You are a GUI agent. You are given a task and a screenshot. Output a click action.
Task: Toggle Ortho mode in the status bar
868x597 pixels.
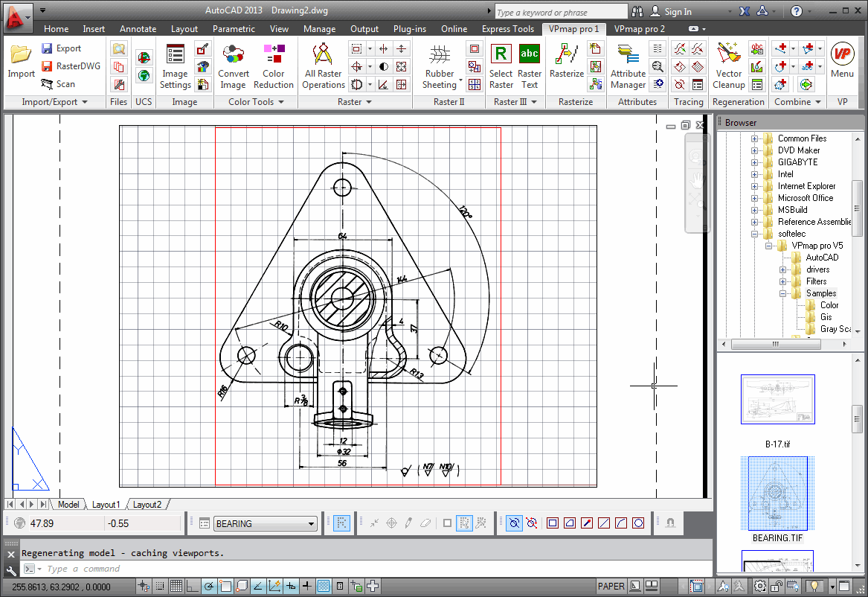pyautogui.click(x=193, y=586)
